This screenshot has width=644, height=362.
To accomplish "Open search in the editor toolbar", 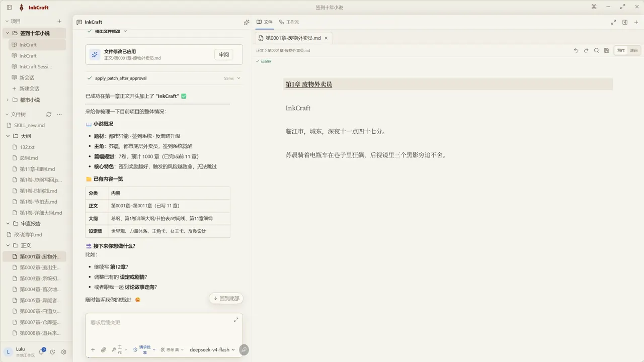I will click(596, 50).
